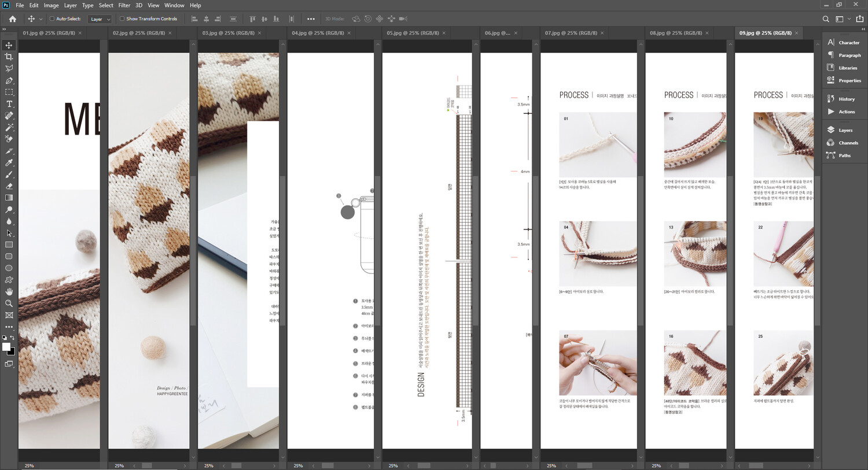Swap foreground and background colors

pos(12,338)
